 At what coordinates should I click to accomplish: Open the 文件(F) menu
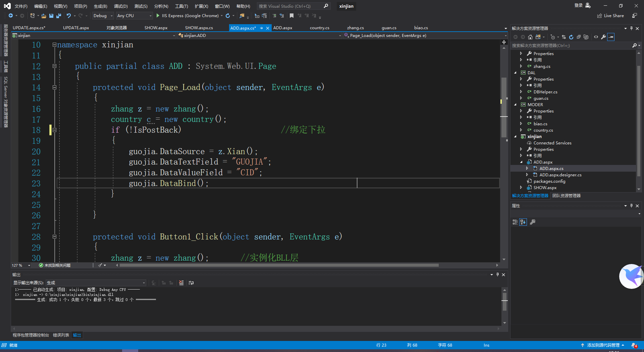[x=21, y=6]
